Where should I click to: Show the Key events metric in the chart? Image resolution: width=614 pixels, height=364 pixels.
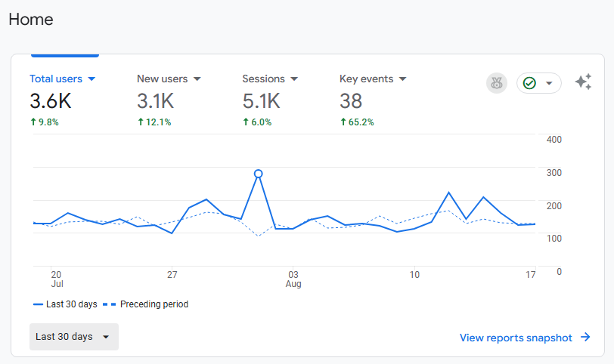click(x=367, y=79)
